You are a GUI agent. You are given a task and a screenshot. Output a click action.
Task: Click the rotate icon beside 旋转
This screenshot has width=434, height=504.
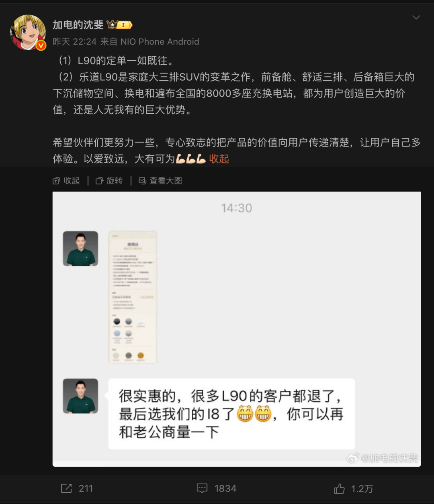pyautogui.click(x=99, y=181)
